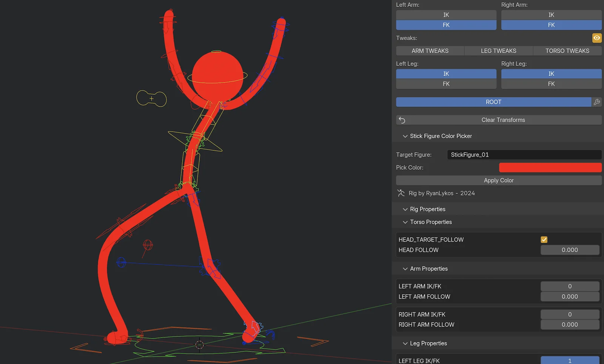Select the blue knee pole target control
Screen dimensions: 604x364
click(121, 262)
